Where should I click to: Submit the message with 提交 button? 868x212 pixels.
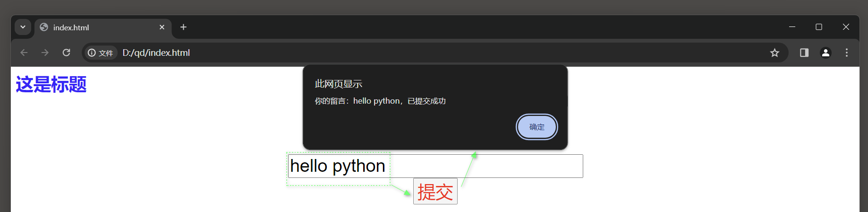point(435,191)
